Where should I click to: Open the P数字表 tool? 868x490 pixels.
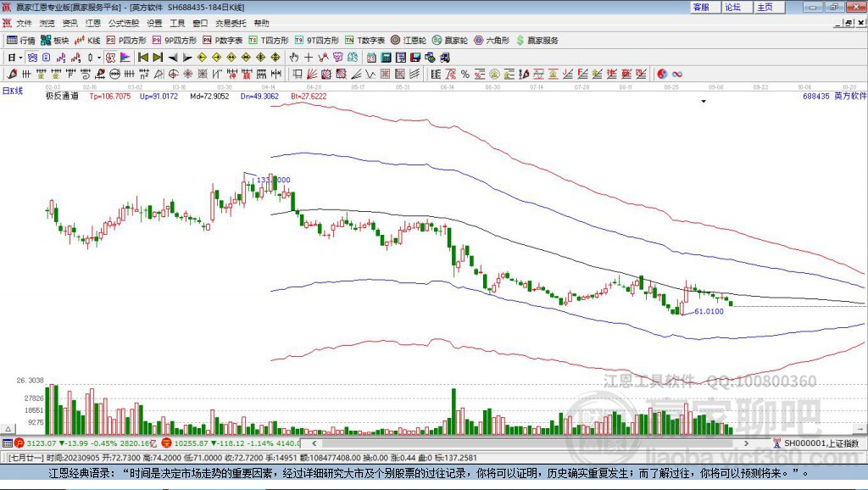tap(223, 41)
